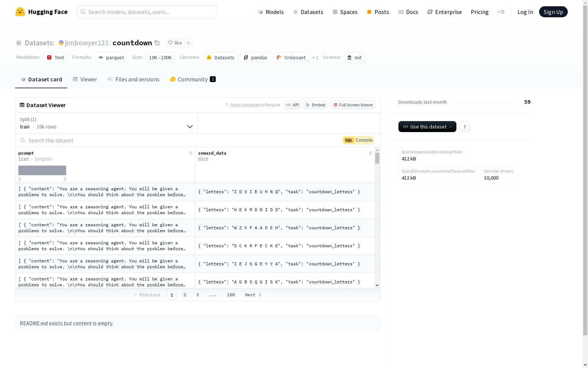Copy dataset name with the copy icon
This screenshot has width=588, height=368.
pyautogui.click(x=157, y=43)
